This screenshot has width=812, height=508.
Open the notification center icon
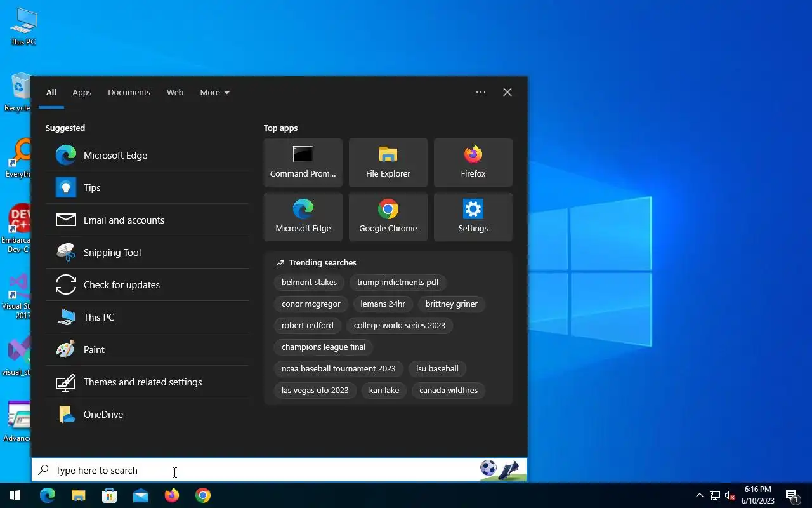(792, 495)
